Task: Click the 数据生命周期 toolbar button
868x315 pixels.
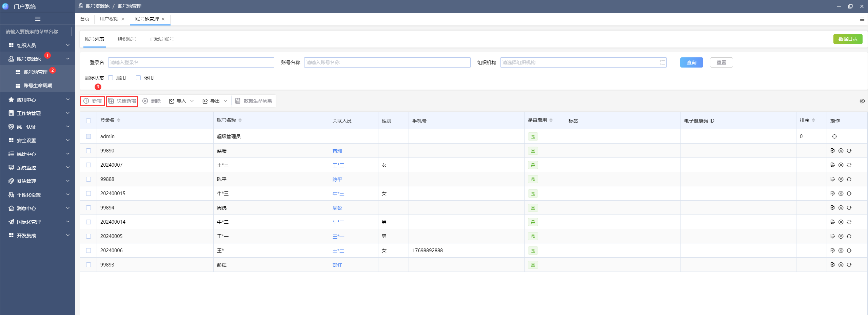Action: [x=254, y=101]
